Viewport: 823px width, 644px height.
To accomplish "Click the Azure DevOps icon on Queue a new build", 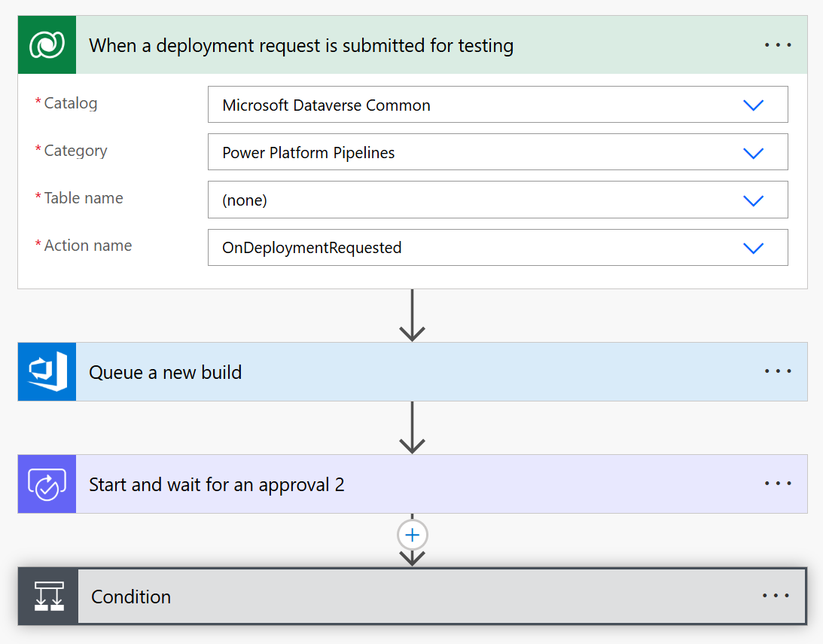I will click(x=46, y=371).
